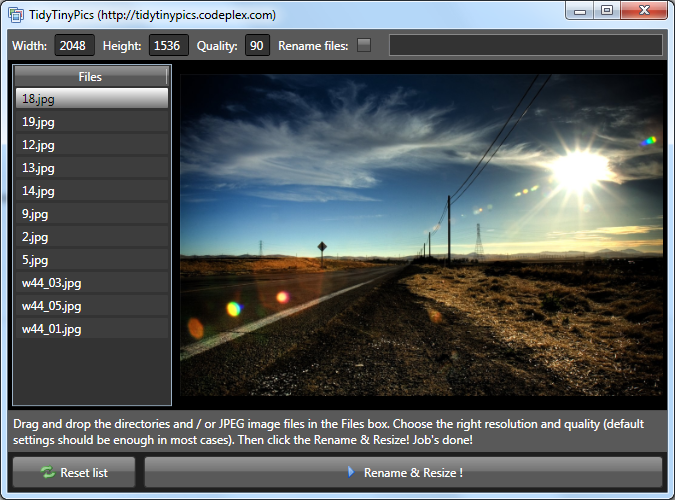Select w44_03.jpg in the list

coord(92,283)
